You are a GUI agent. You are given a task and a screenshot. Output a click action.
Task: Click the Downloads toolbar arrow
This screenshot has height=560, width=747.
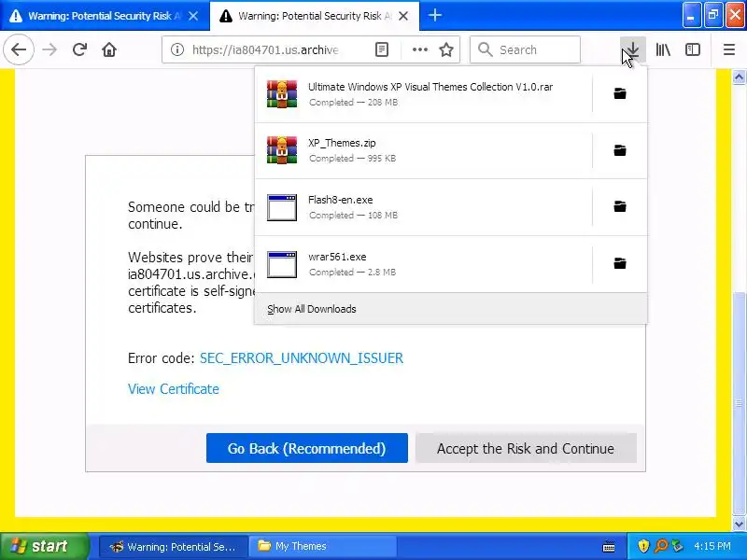tap(633, 49)
